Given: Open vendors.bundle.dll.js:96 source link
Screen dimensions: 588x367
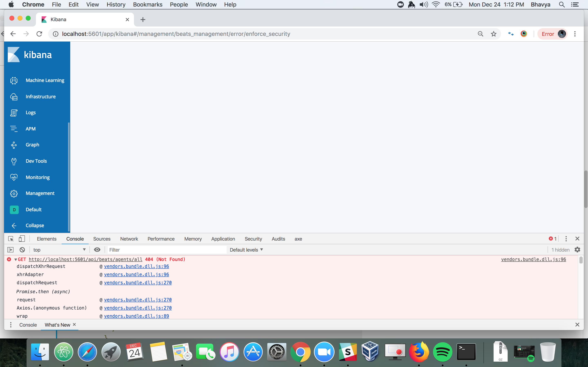Looking at the screenshot, I should 136,266.
